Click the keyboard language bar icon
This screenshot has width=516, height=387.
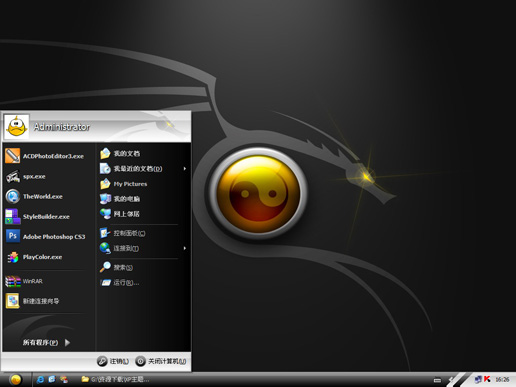[x=437, y=380]
